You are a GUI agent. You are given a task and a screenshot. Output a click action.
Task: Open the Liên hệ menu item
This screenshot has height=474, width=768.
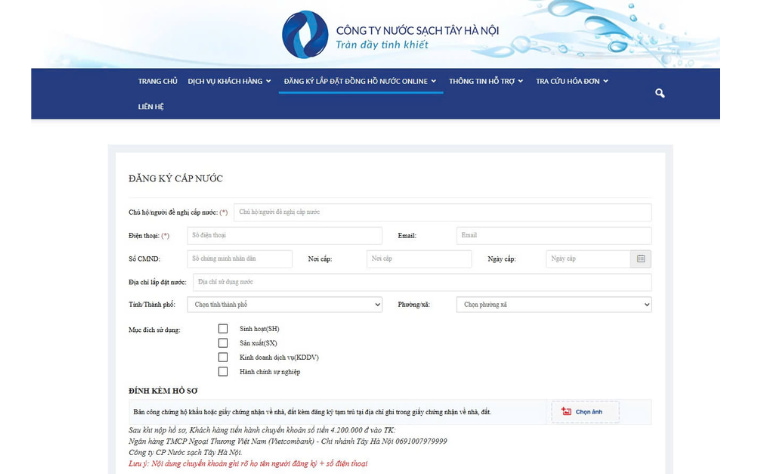click(x=151, y=107)
